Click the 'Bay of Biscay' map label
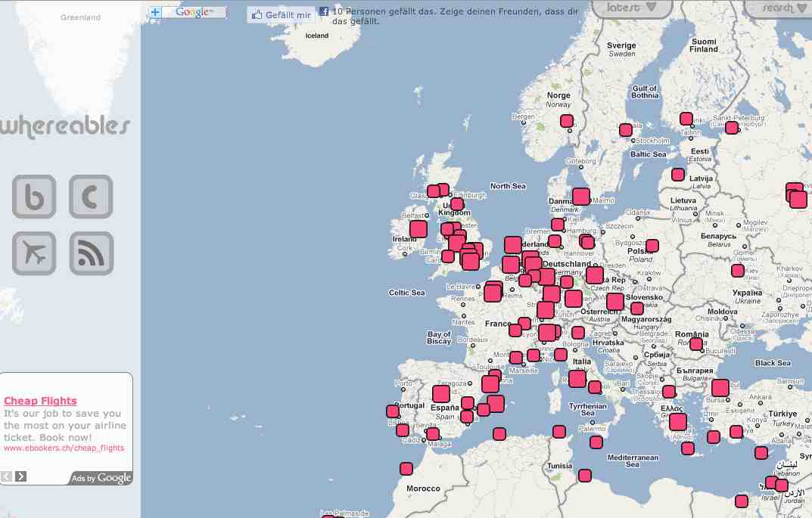The image size is (812, 518). pyautogui.click(x=439, y=337)
